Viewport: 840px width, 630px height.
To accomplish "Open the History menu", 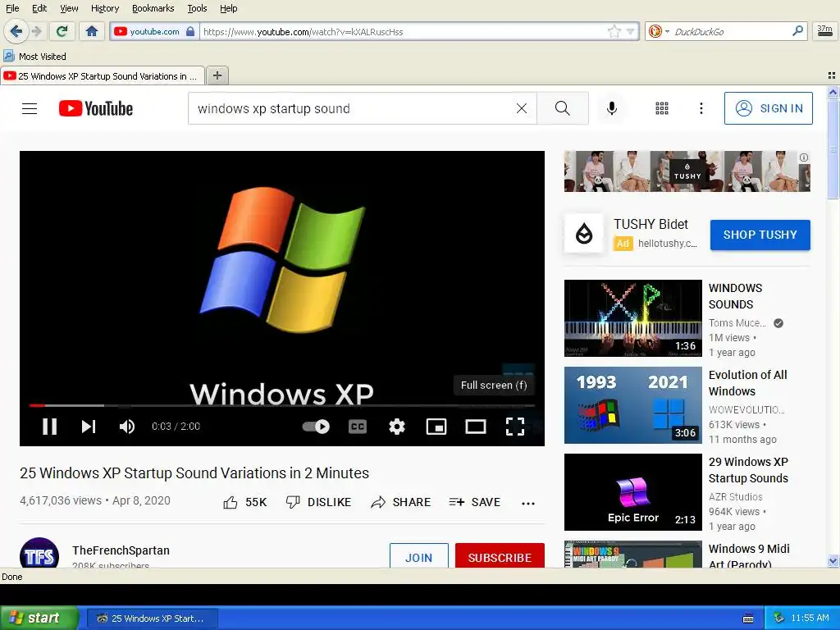I will [105, 8].
